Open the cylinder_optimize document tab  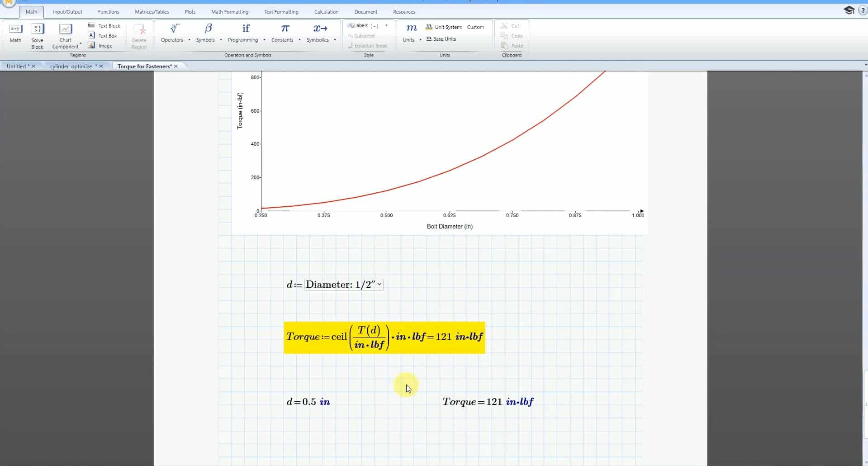click(x=71, y=67)
